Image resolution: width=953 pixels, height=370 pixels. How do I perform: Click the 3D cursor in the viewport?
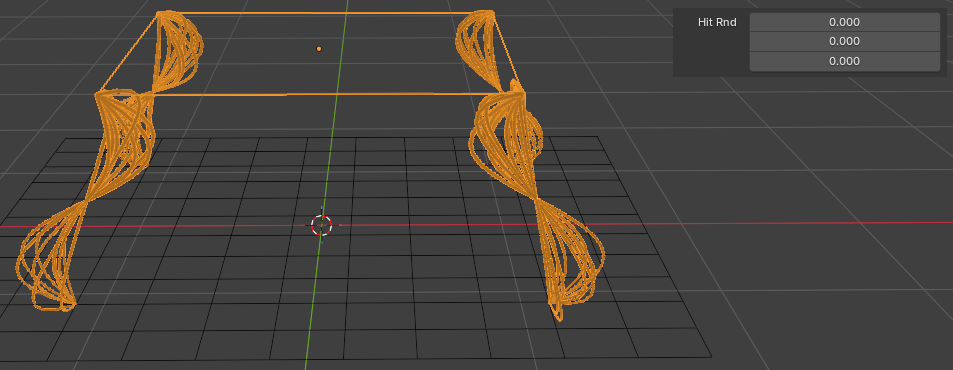[x=322, y=225]
